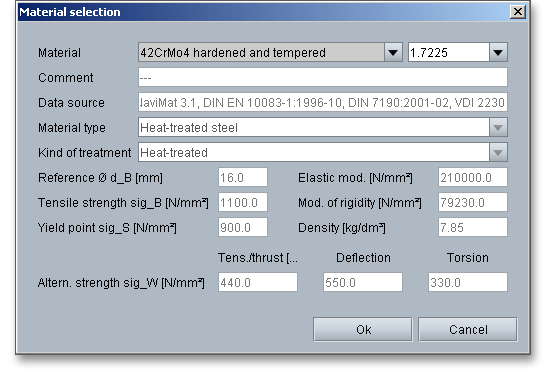Viewport: 546px width, 370px height.
Task: Click the Data source field
Action: click(x=323, y=102)
